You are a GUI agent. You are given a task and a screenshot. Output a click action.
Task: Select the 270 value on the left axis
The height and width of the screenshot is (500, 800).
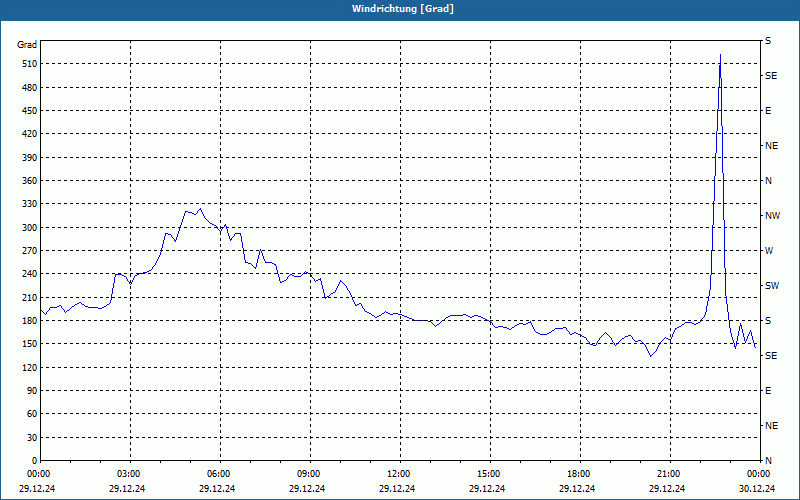coord(30,251)
